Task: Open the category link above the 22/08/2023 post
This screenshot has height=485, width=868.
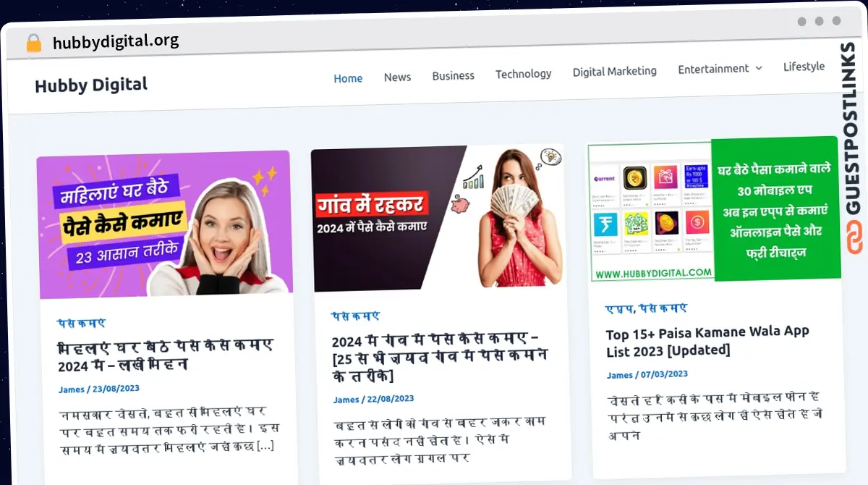Action: point(355,316)
